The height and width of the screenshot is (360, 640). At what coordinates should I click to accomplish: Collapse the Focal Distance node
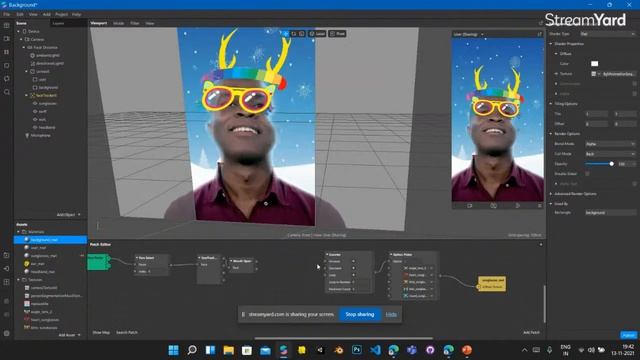click(24, 47)
